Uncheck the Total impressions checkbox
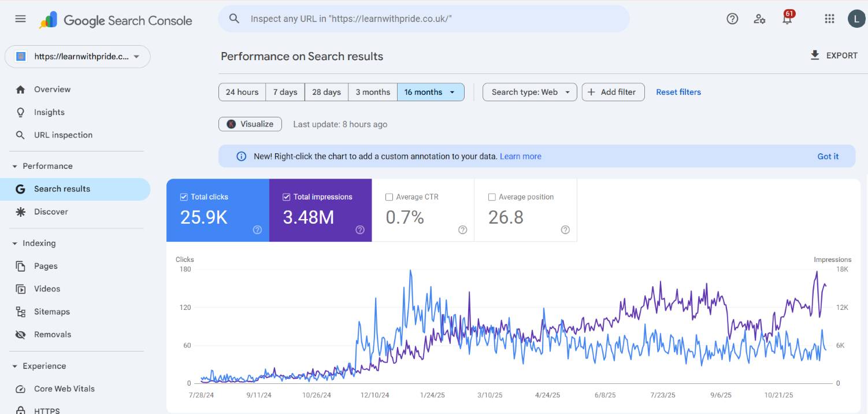 click(x=286, y=197)
